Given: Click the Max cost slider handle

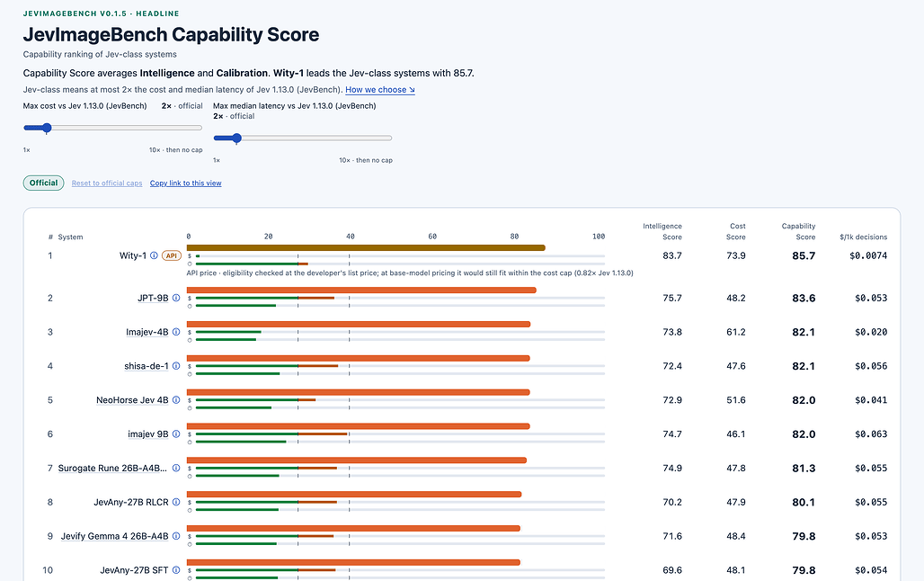Looking at the screenshot, I should pyautogui.click(x=47, y=128).
